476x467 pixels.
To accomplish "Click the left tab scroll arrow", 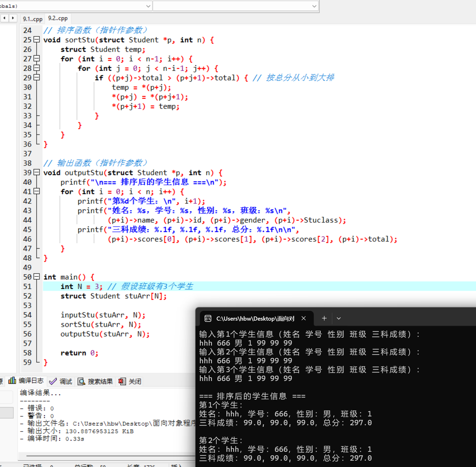I will point(4,18).
